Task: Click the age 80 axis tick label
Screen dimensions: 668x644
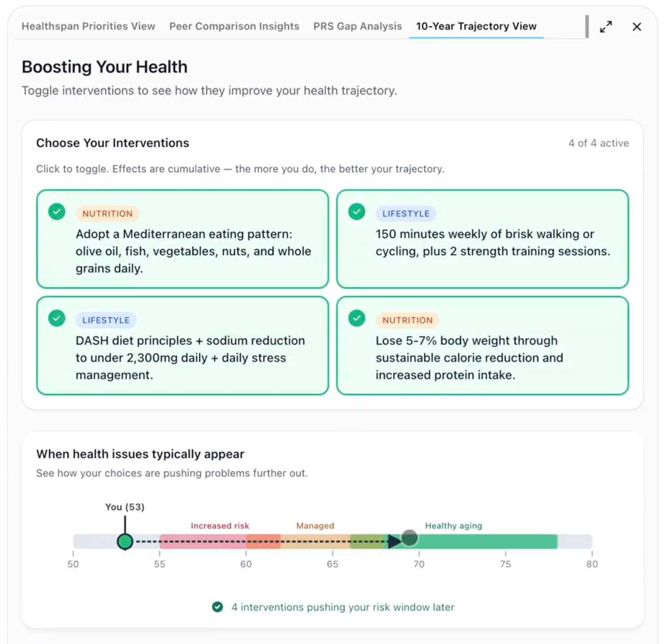Action: click(x=592, y=564)
